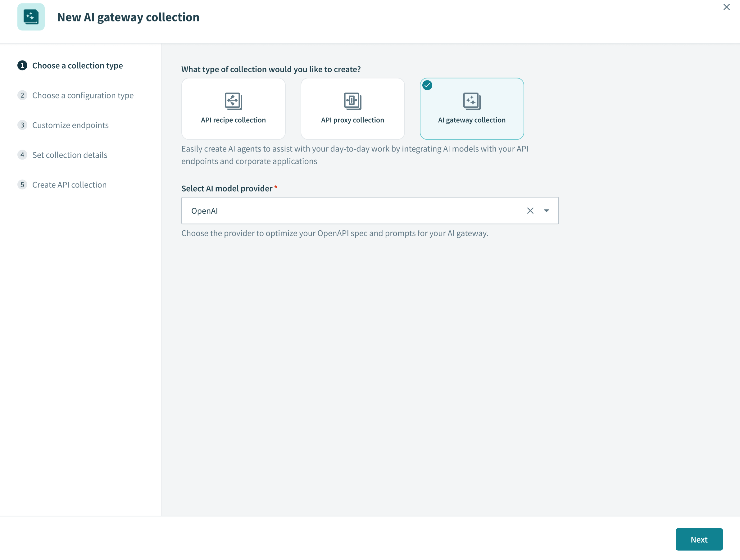
Task: Click the API proxy collection icon
Action: 352,101
